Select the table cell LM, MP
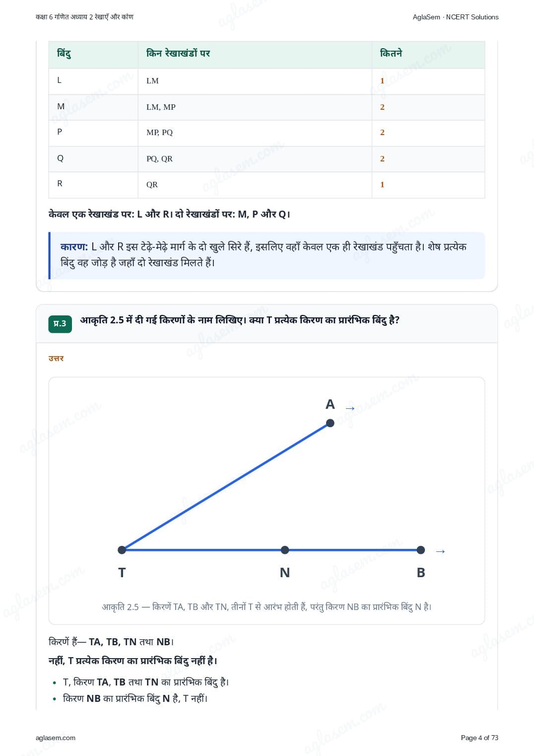The height and width of the screenshot is (756, 534). [255, 107]
